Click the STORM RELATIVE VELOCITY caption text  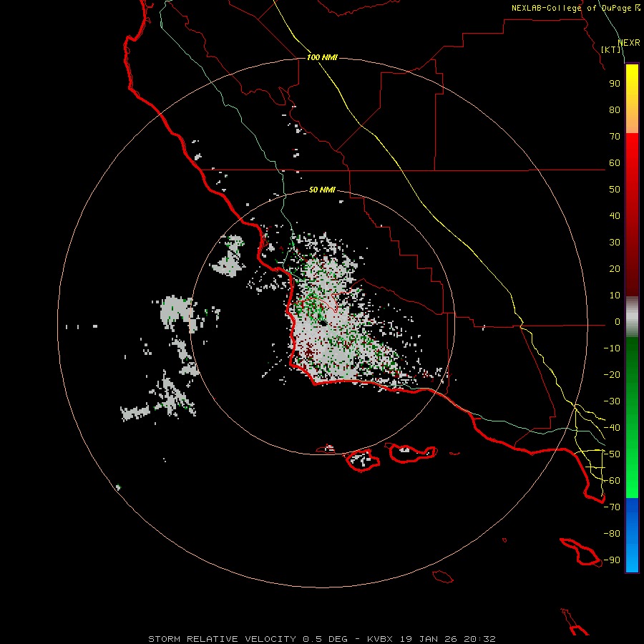pos(222,639)
